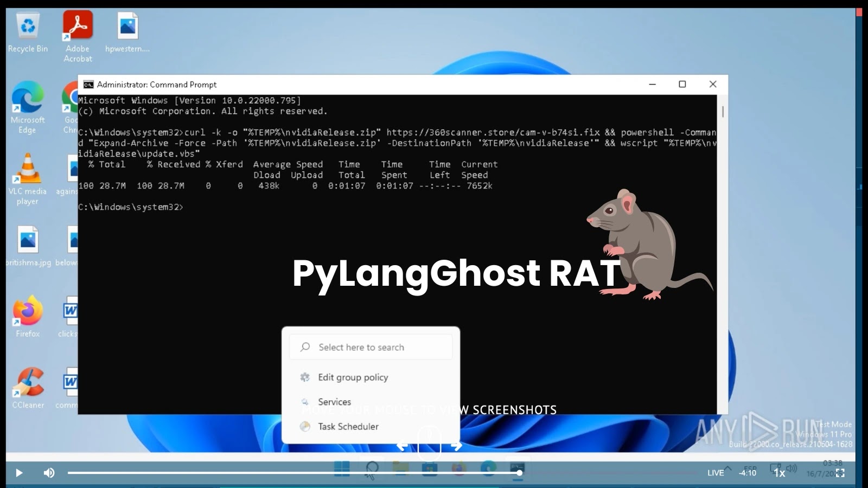Open the ESP quality selector
The image size is (868, 488).
coord(749,468)
